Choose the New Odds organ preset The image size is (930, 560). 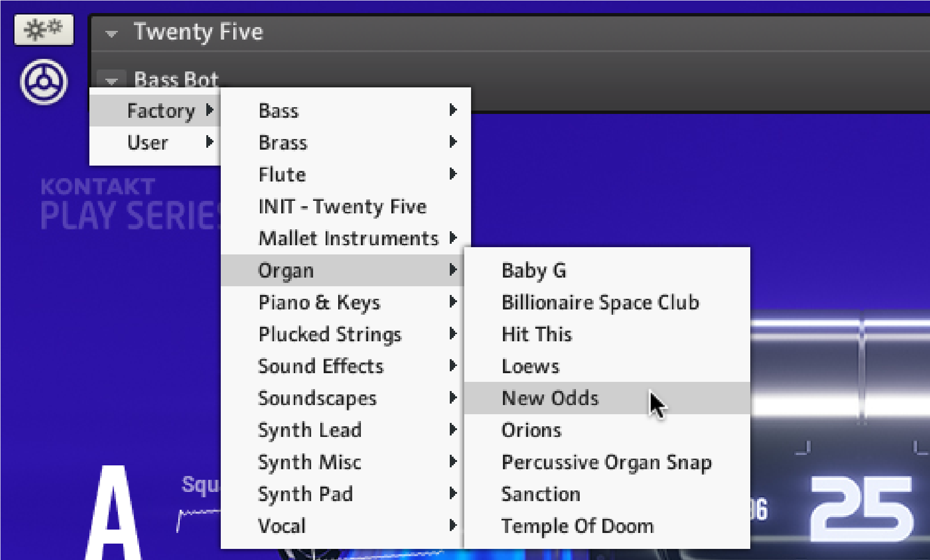pos(550,398)
